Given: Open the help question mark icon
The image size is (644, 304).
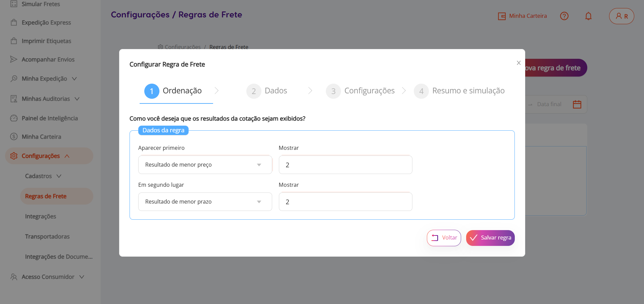Looking at the screenshot, I should click(x=564, y=16).
